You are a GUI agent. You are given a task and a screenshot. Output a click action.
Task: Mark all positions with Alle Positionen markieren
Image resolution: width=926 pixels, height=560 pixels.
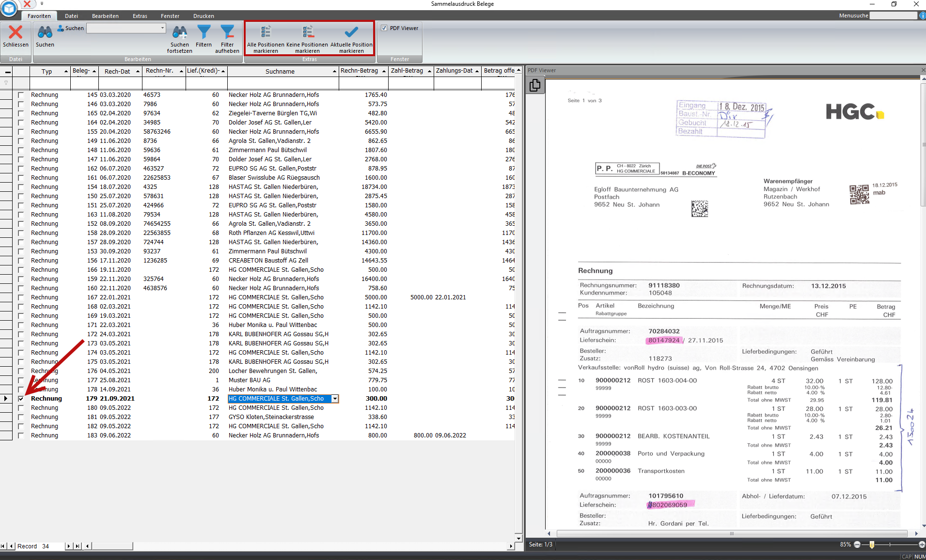[x=266, y=32]
